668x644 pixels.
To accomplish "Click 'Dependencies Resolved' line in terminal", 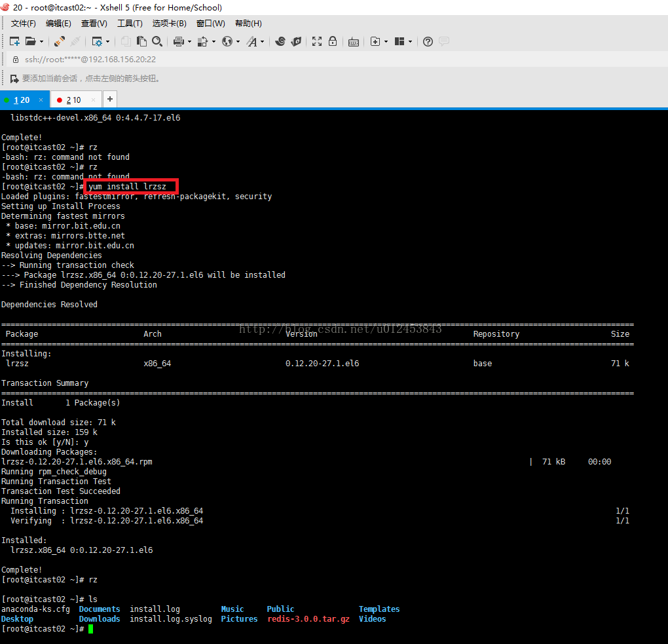I will [49, 305].
